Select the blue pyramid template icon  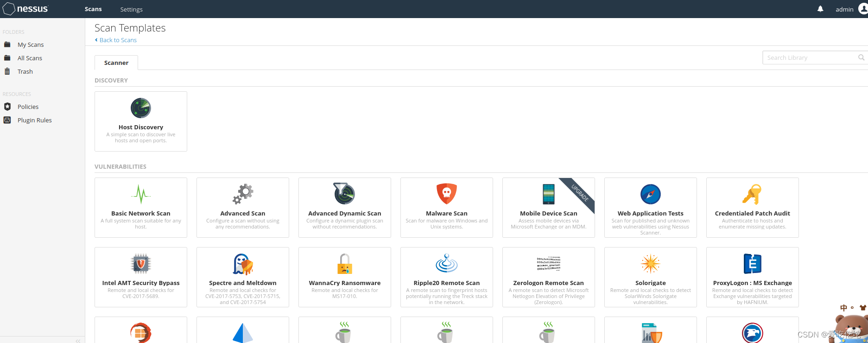point(243,333)
